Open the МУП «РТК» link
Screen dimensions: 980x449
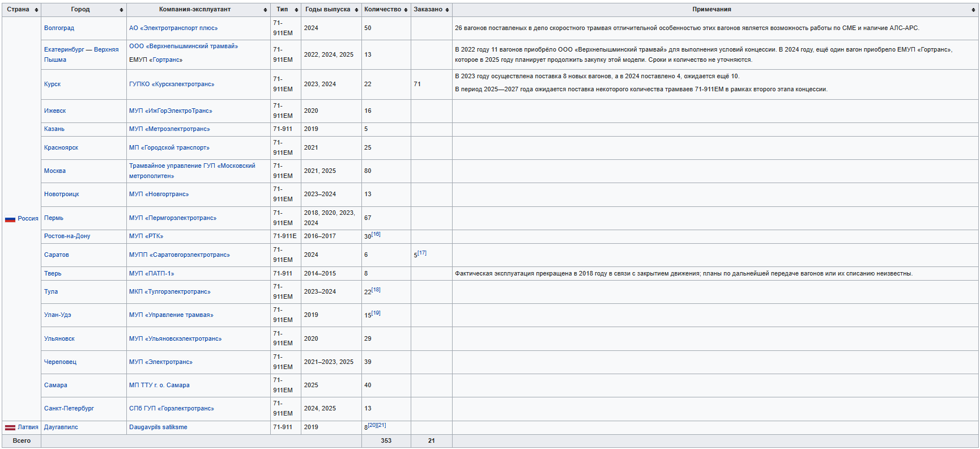[x=146, y=236]
